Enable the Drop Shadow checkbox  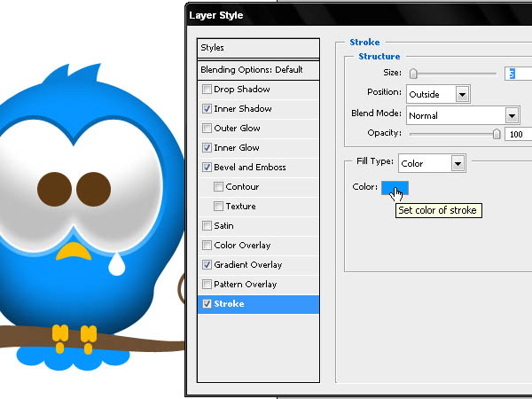click(207, 90)
